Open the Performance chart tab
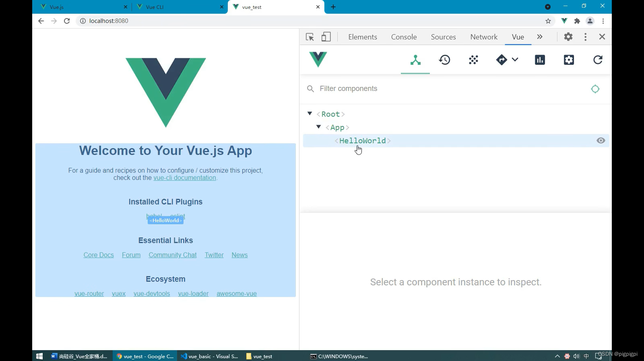 coord(540,60)
